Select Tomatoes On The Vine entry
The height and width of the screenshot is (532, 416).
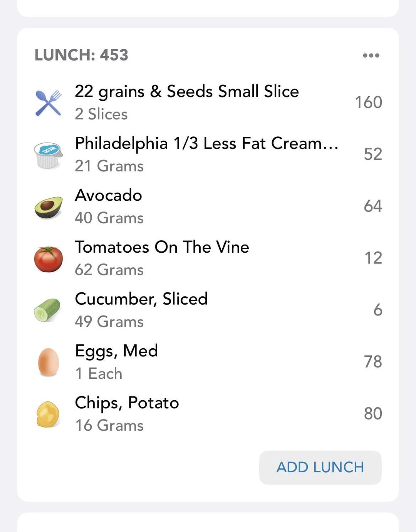[208, 258]
